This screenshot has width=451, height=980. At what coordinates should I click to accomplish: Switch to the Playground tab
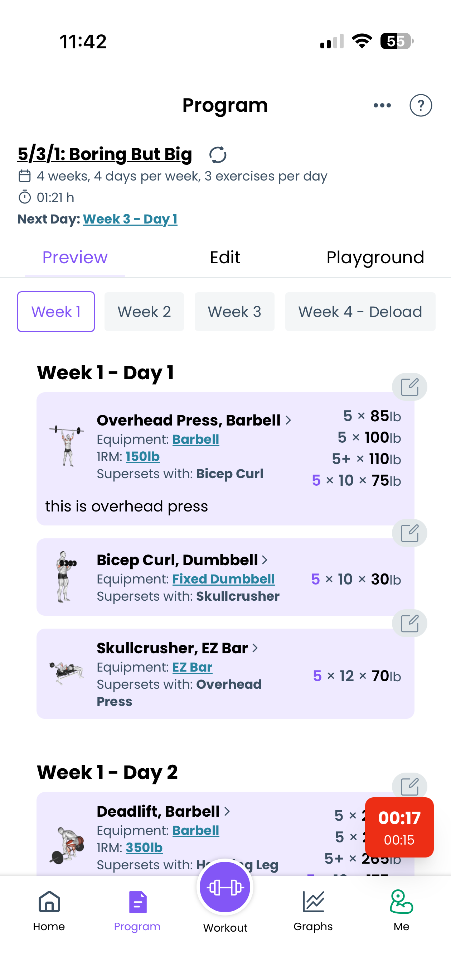click(x=375, y=257)
